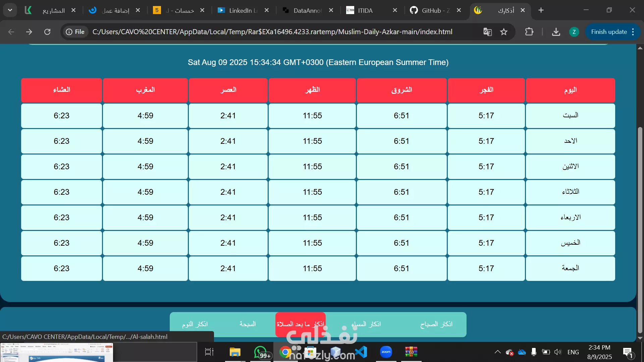This screenshot has width=644, height=362.
Task: Close the LinkedIn tab
Action: [267, 10]
